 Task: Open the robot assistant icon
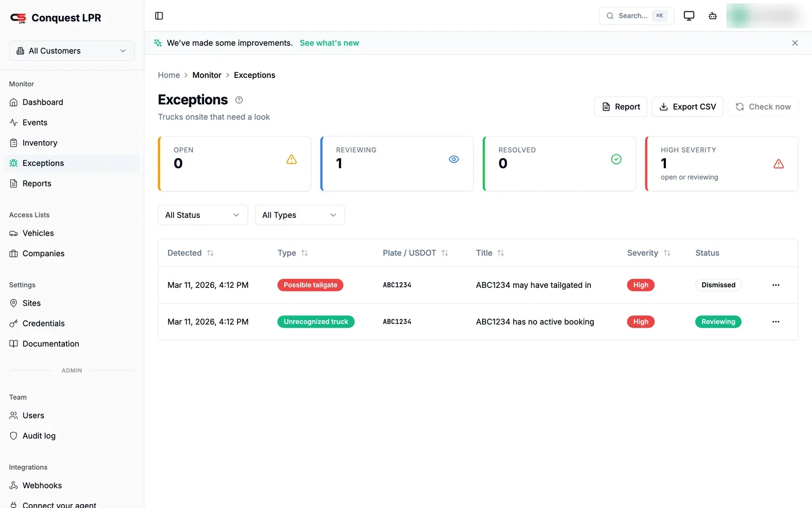tap(713, 16)
